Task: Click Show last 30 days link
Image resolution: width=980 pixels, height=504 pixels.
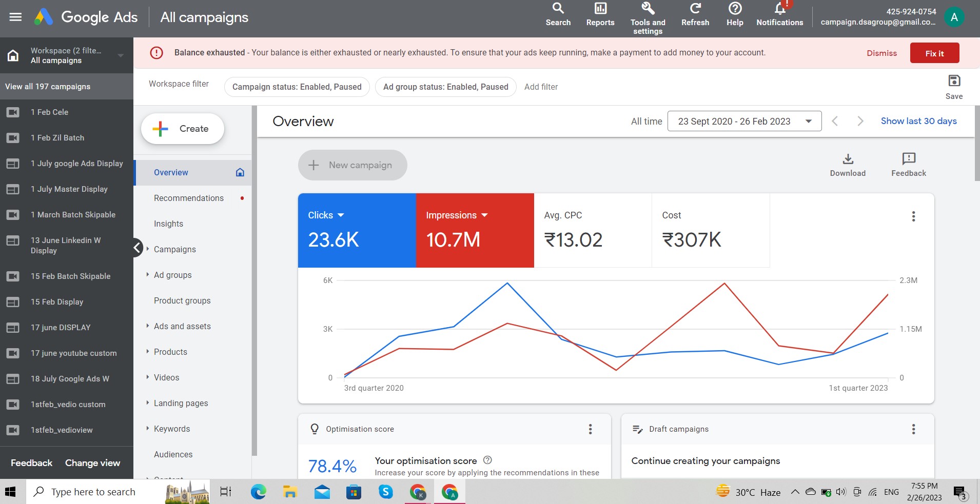Action: pyautogui.click(x=918, y=121)
